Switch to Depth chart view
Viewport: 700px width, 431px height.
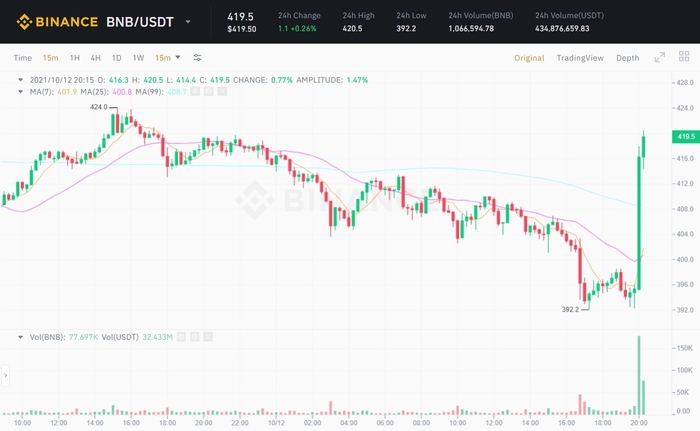(628, 58)
